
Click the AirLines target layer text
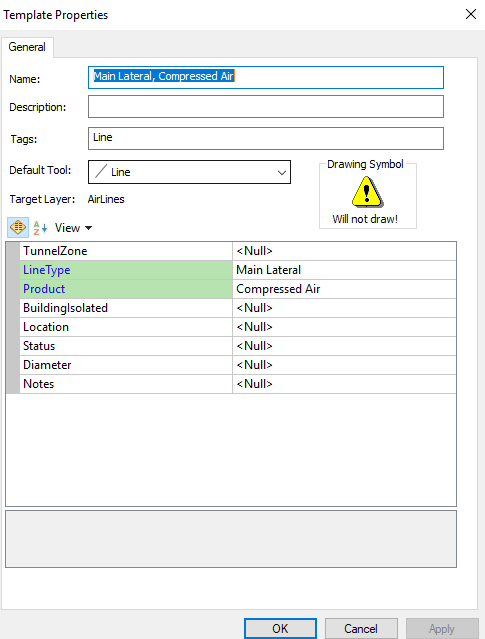[106, 199]
